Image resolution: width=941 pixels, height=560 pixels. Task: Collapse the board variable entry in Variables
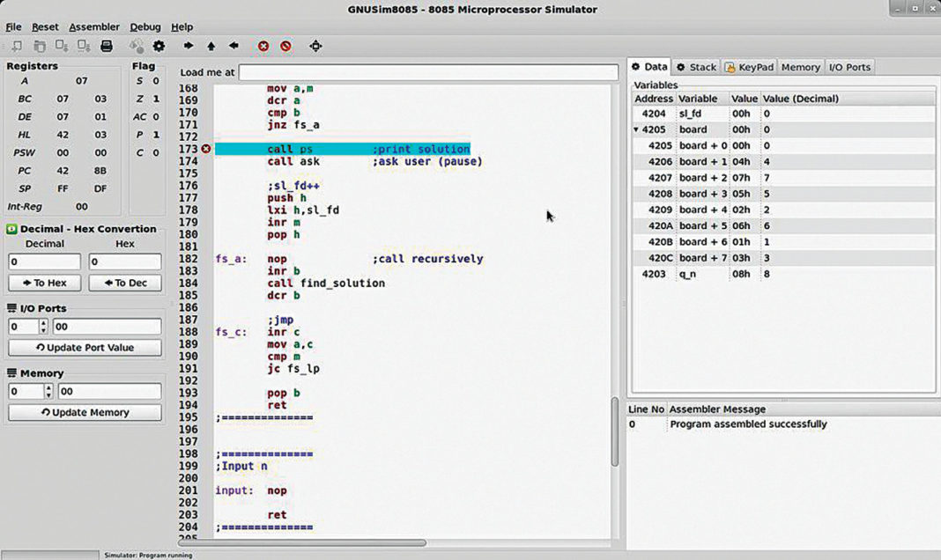click(635, 129)
